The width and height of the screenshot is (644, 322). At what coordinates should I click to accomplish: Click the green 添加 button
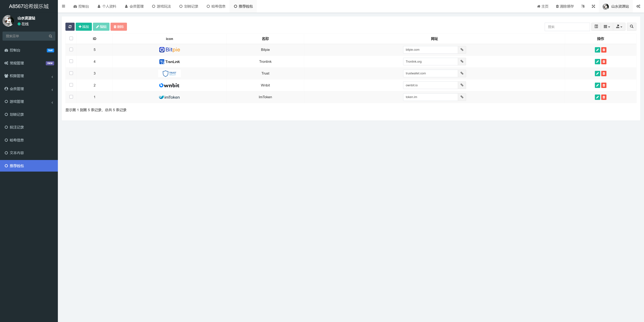click(x=84, y=27)
